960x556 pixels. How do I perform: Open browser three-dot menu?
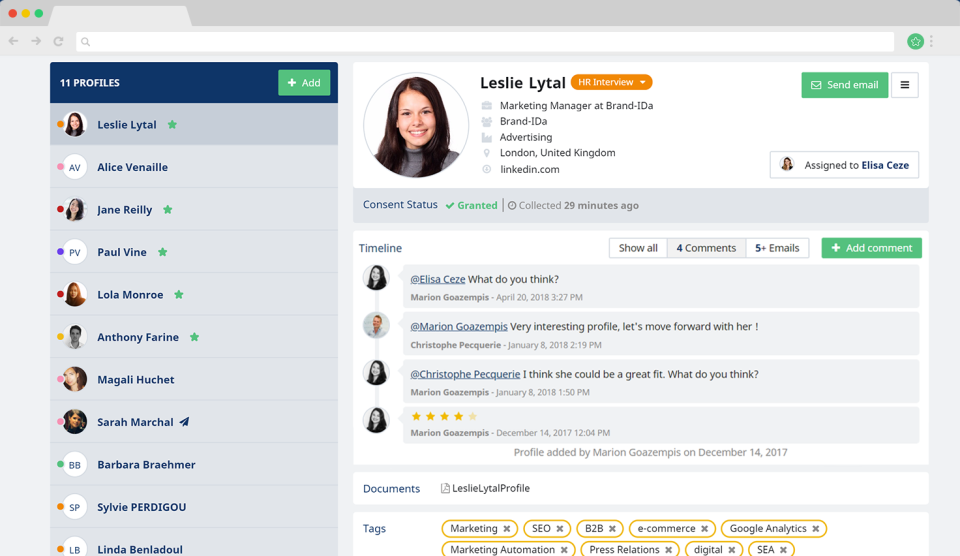tap(931, 41)
